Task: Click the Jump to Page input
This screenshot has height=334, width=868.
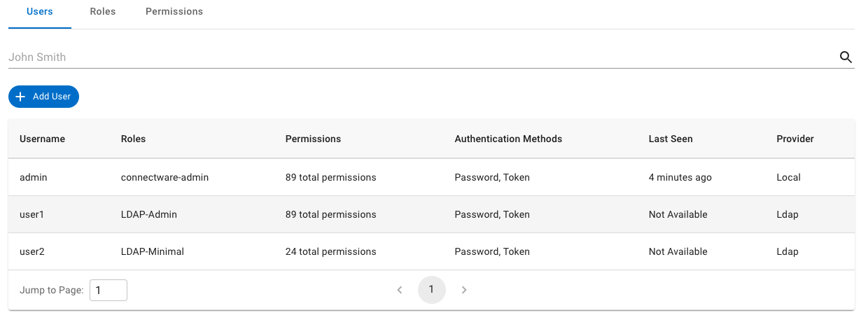Action: pos(108,290)
